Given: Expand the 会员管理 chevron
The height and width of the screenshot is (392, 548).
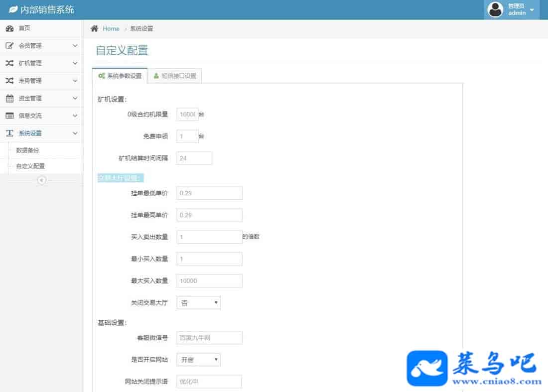Looking at the screenshot, I should click(x=75, y=46).
